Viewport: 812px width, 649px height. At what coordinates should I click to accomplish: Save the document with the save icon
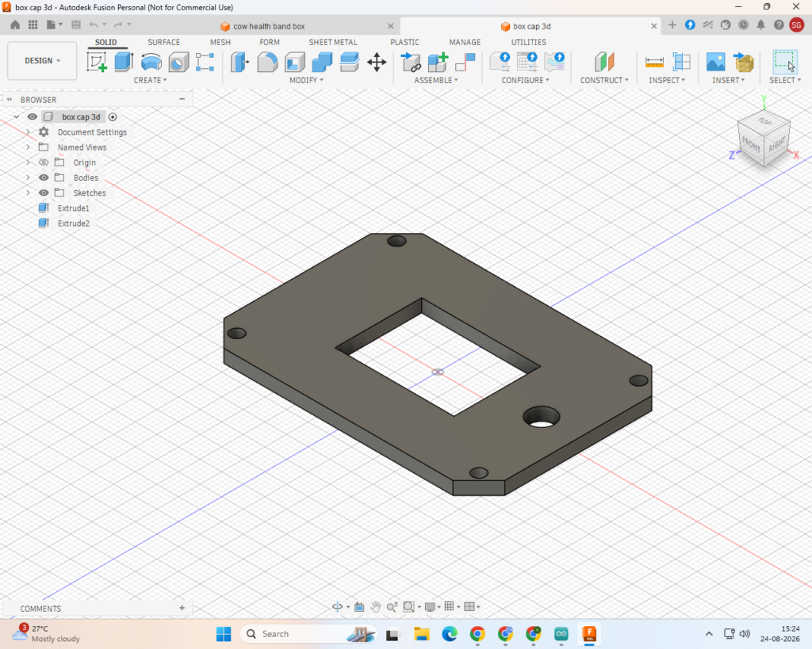(x=76, y=25)
